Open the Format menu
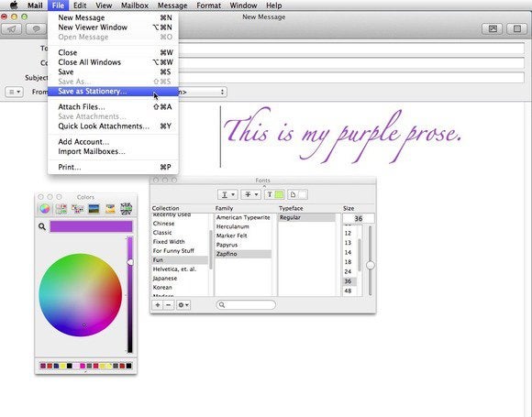 pos(208,5)
